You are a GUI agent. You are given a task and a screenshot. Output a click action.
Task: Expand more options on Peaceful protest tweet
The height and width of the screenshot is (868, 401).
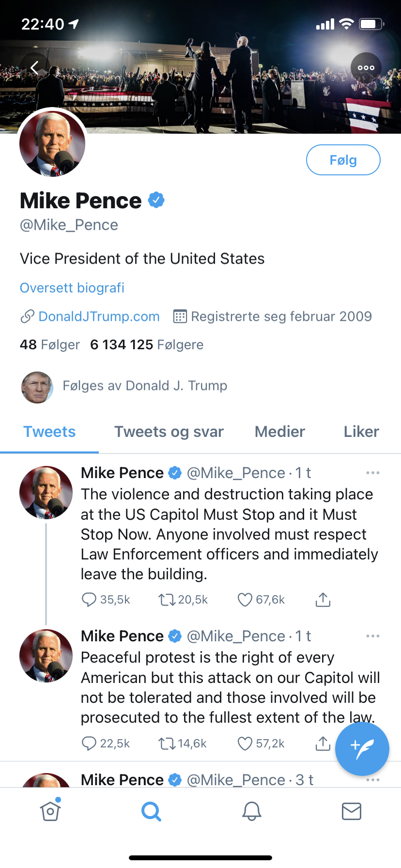(x=372, y=636)
